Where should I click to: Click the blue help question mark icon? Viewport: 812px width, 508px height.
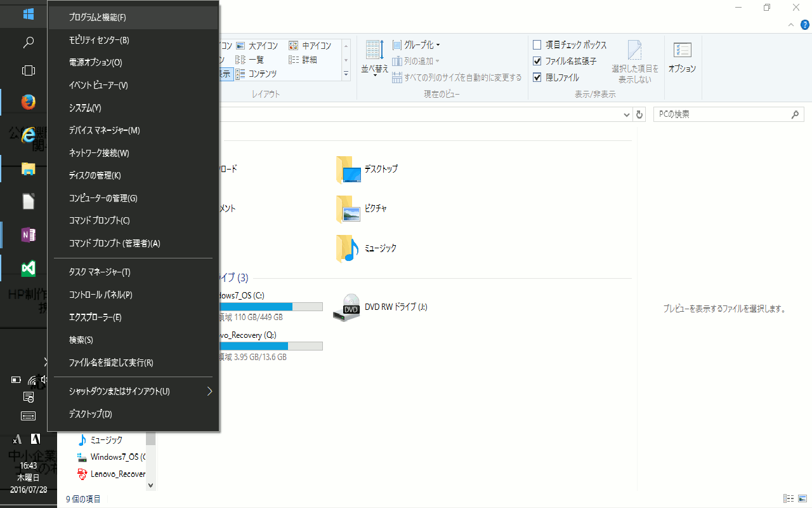pyautogui.click(x=805, y=25)
